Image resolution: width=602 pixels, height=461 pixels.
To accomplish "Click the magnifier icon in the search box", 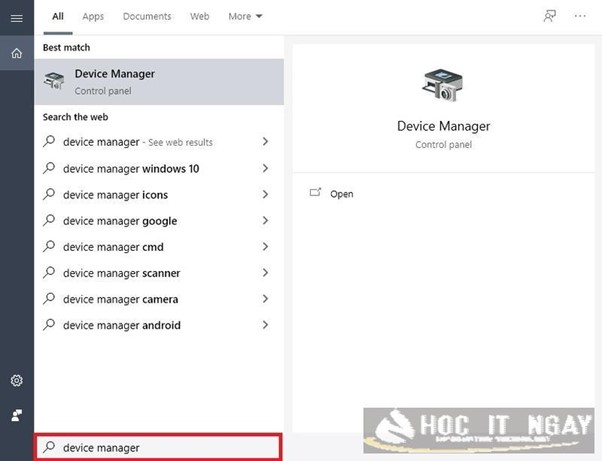I will coord(49,447).
